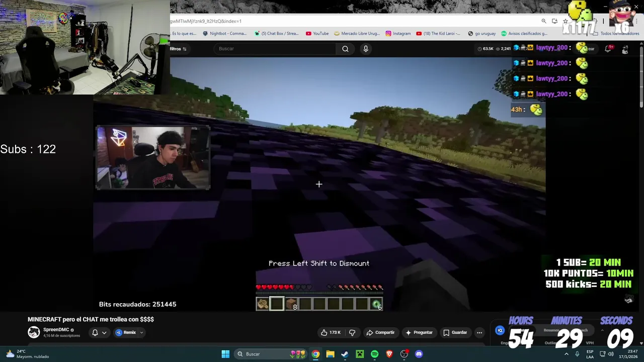Image resolution: width=644 pixels, height=362 pixels.
Task: Click '4,16 M de suscriptores' text
Action: (61, 336)
